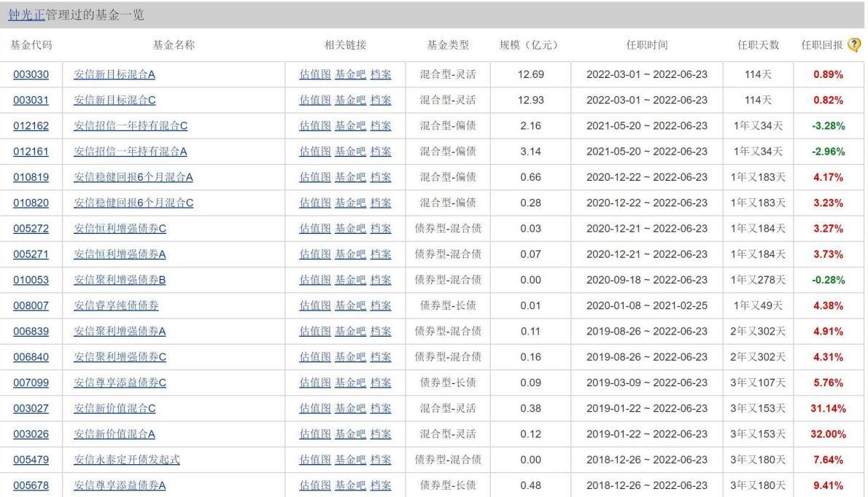Open fund code 012162 link
The height and width of the screenshot is (497, 868).
(x=31, y=125)
